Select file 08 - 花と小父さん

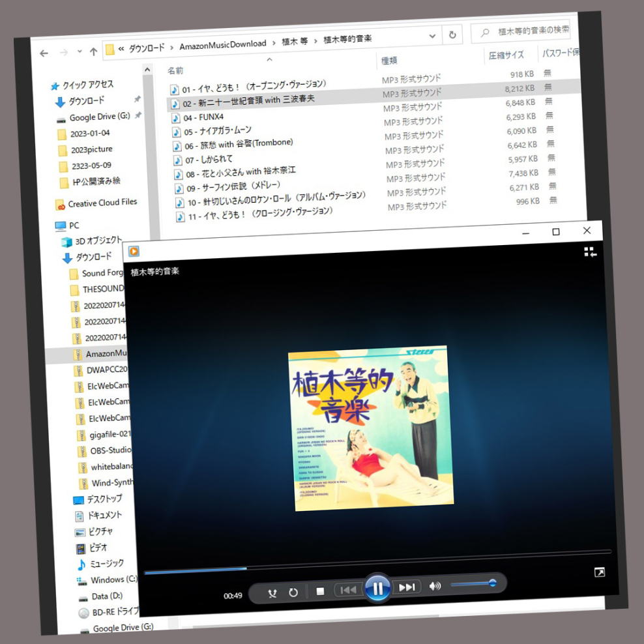pyautogui.click(x=235, y=173)
